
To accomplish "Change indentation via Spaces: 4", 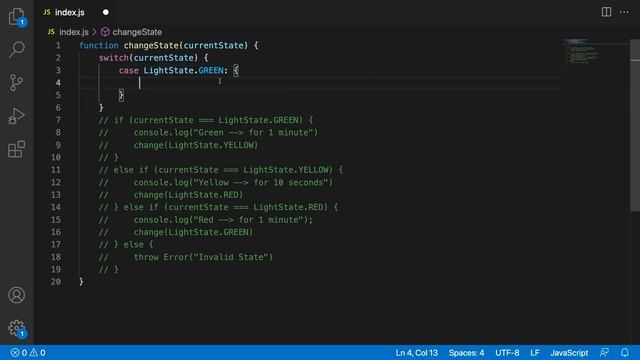I will pos(466,353).
